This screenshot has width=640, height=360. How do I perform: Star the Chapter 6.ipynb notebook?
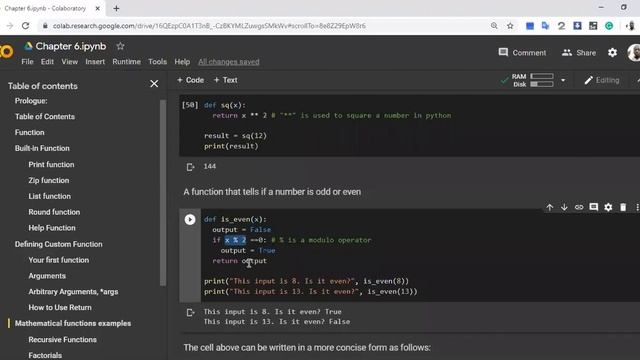(120, 46)
